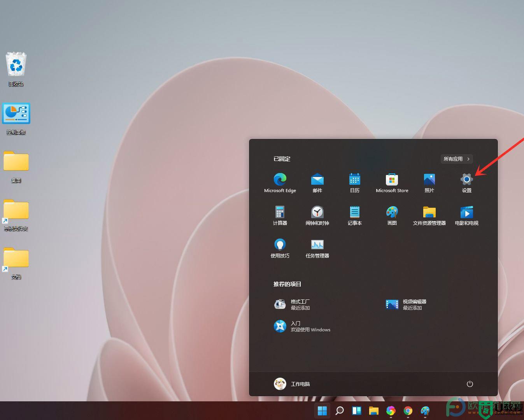Launch the 画图 (Paint) app
This screenshot has height=420, width=524.
(392, 212)
